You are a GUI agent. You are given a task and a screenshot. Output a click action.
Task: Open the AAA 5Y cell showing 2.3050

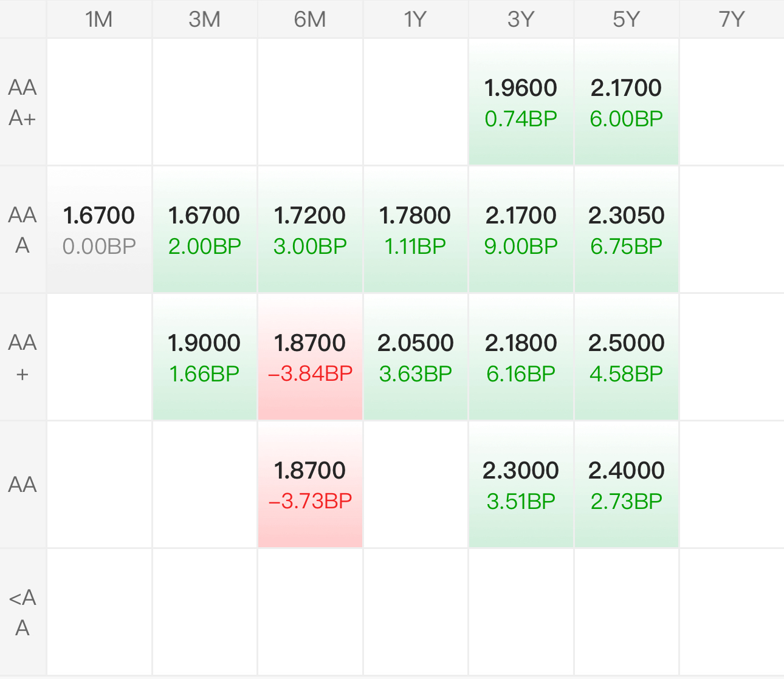click(x=627, y=230)
